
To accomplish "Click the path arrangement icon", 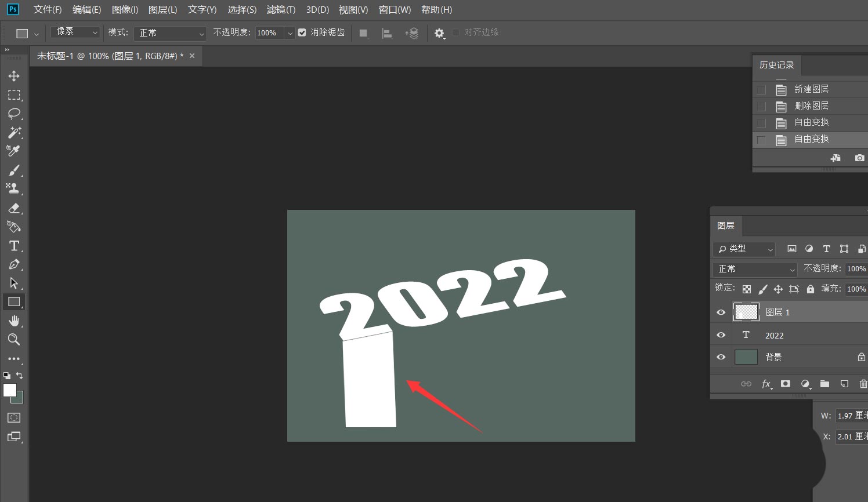I will [411, 33].
